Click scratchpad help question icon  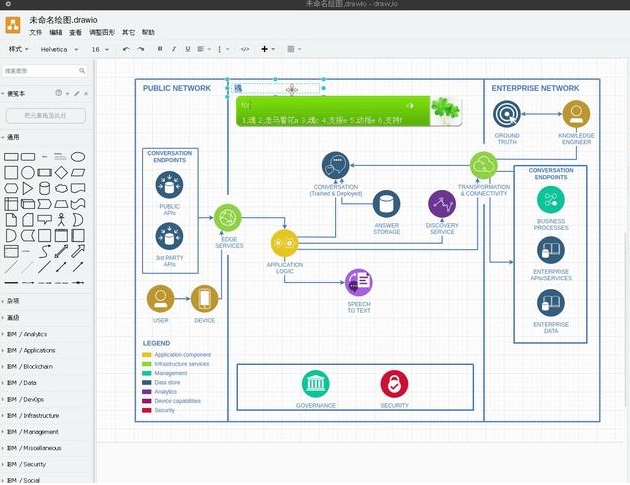(x=59, y=93)
